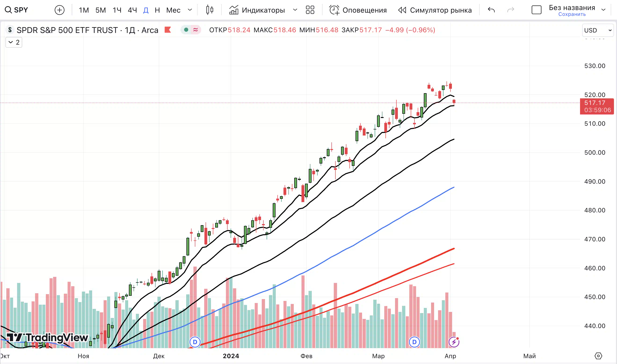
Task: Click the pink data-mode wave indicator
Action: (x=196, y=30)
